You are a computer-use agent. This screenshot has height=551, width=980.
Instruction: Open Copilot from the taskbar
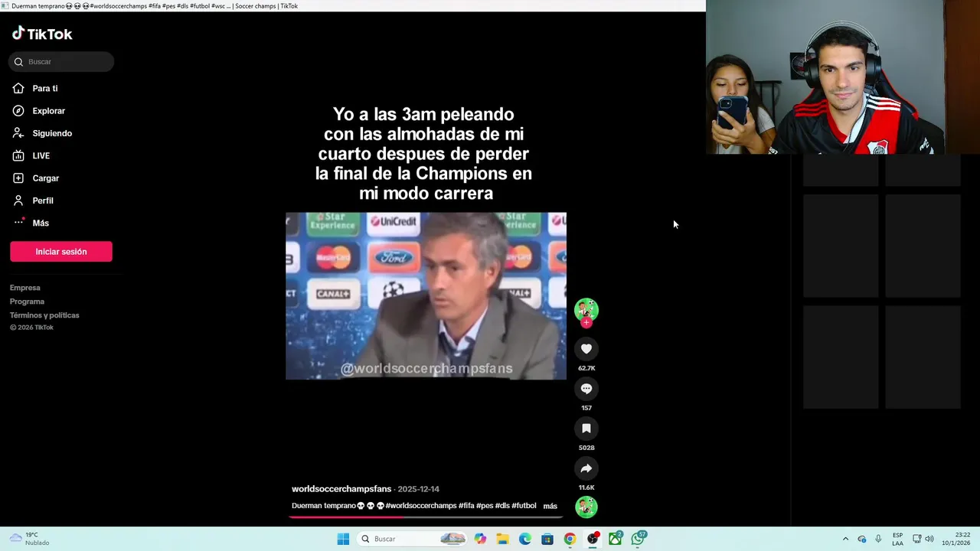[x=480, y=539]
